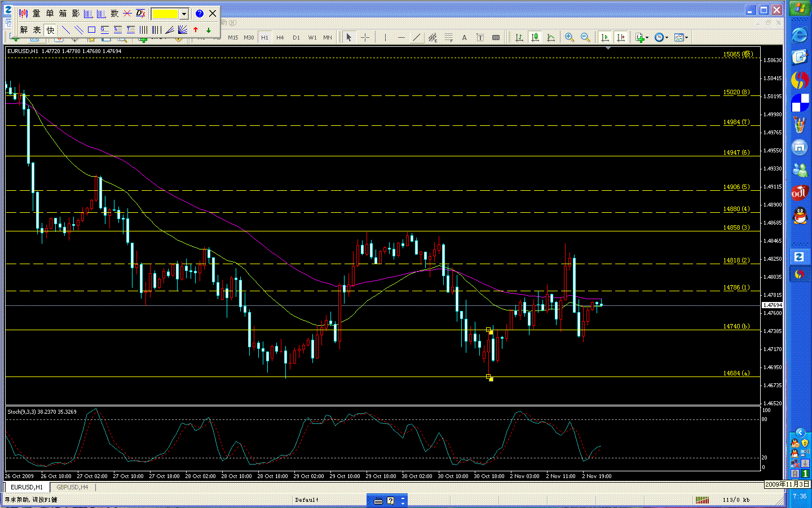The image size is (812, 508).
Task: Toggle chart shift
Action: click(621, 37)
